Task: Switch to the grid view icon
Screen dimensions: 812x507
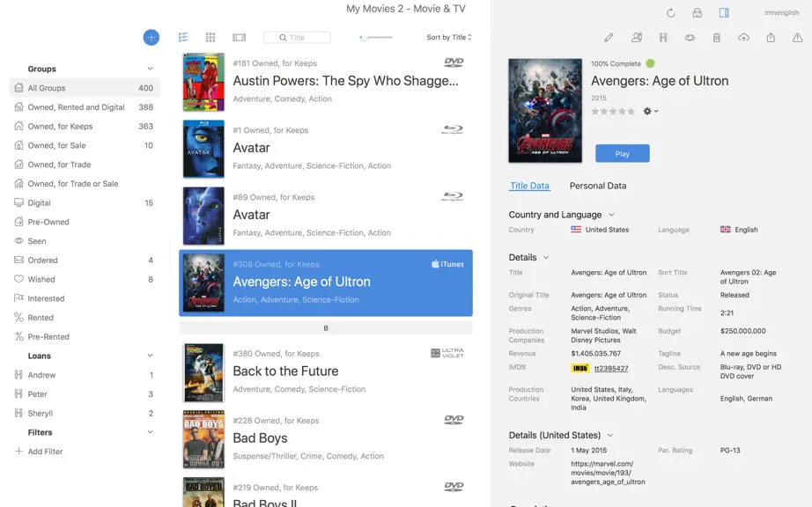Action: coord(210,37)
